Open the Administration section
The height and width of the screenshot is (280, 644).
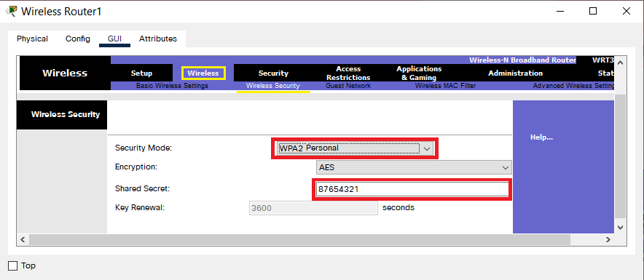[x=516, y=73]
